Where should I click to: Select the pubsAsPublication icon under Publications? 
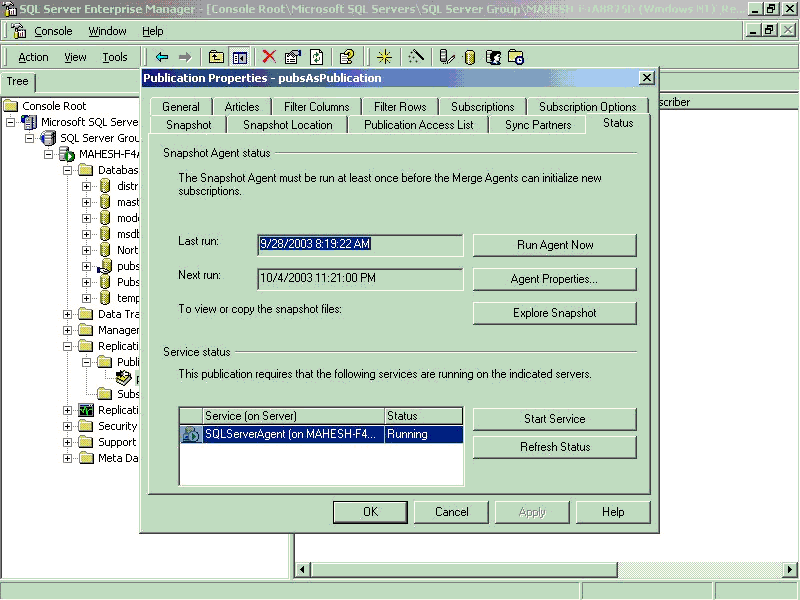(x=123, y=378)
